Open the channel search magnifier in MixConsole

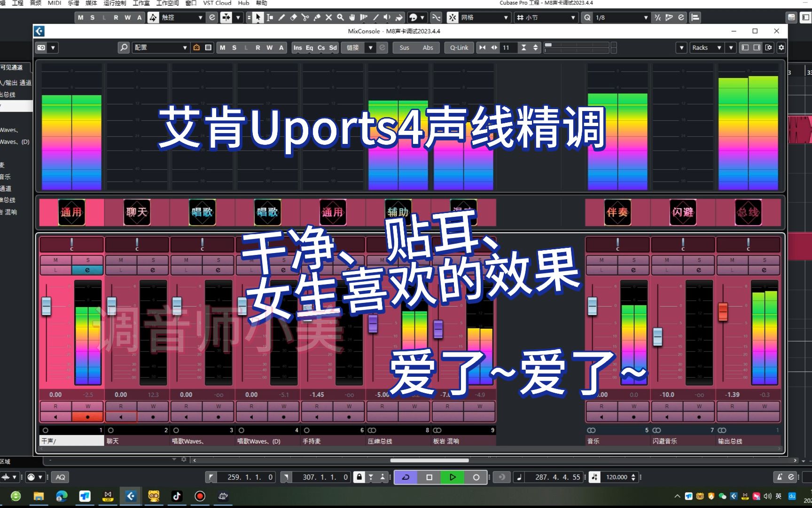123,48
